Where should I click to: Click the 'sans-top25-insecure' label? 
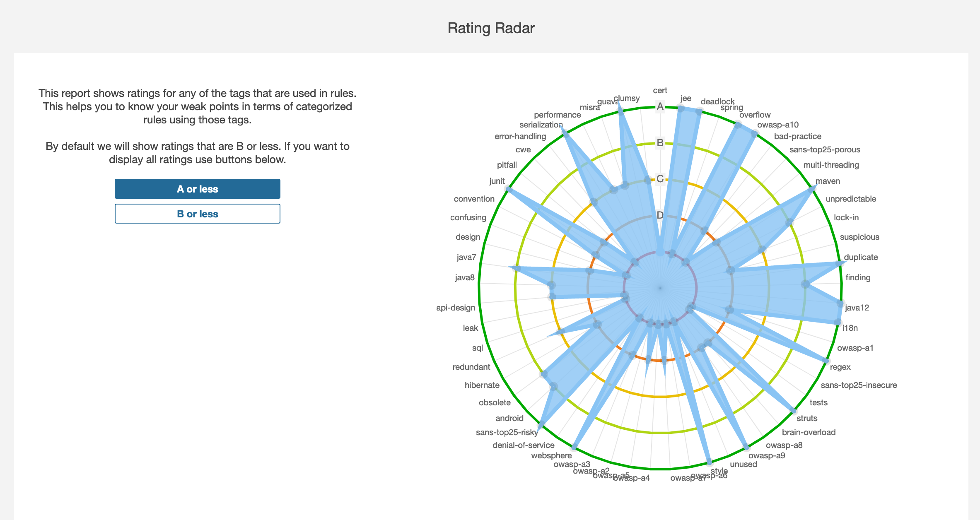pos(859,385)
